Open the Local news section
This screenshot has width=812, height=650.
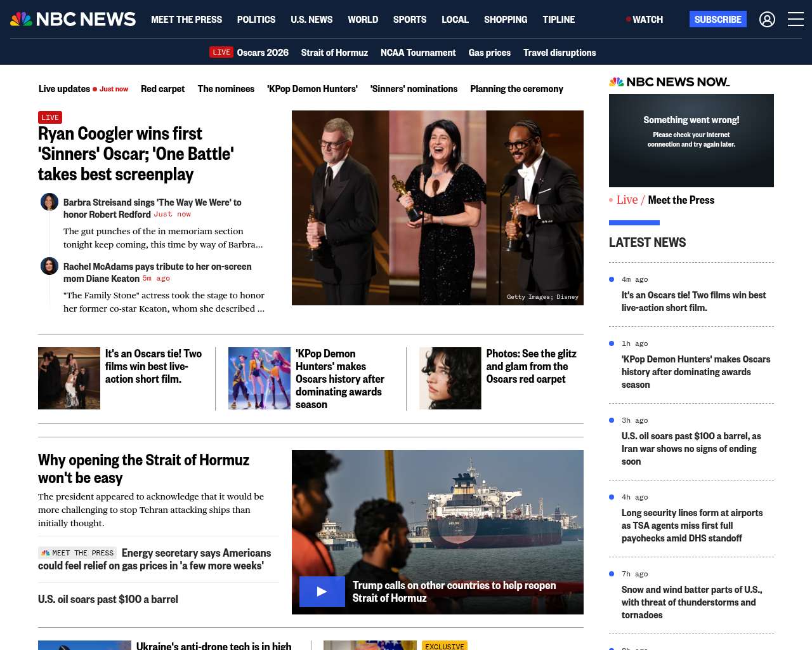(x=455, y=20)
